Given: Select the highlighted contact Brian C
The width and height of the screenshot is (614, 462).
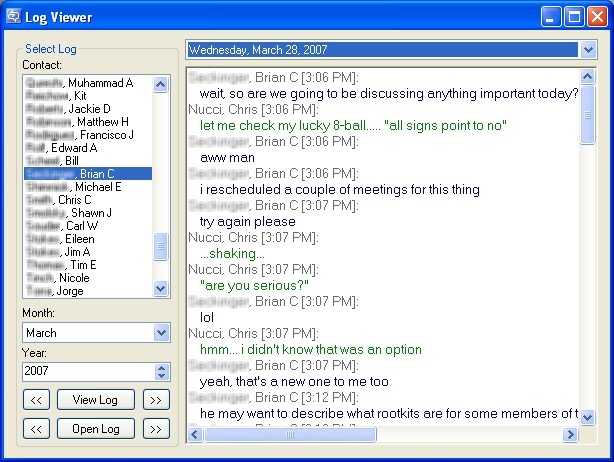Looking at the screenshot, I should [x=88, y=174].
